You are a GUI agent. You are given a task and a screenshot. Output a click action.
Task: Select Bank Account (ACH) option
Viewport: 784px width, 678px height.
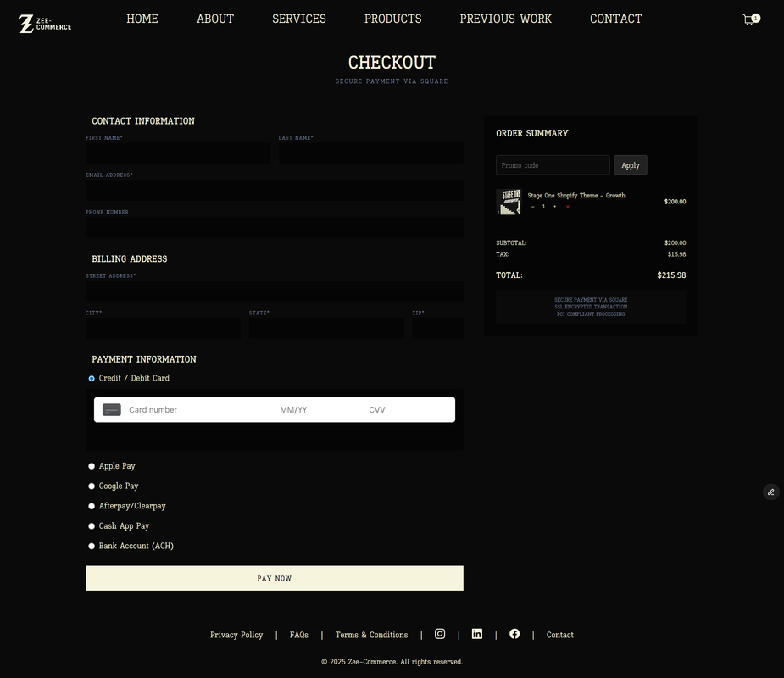(x=92, y=546)
